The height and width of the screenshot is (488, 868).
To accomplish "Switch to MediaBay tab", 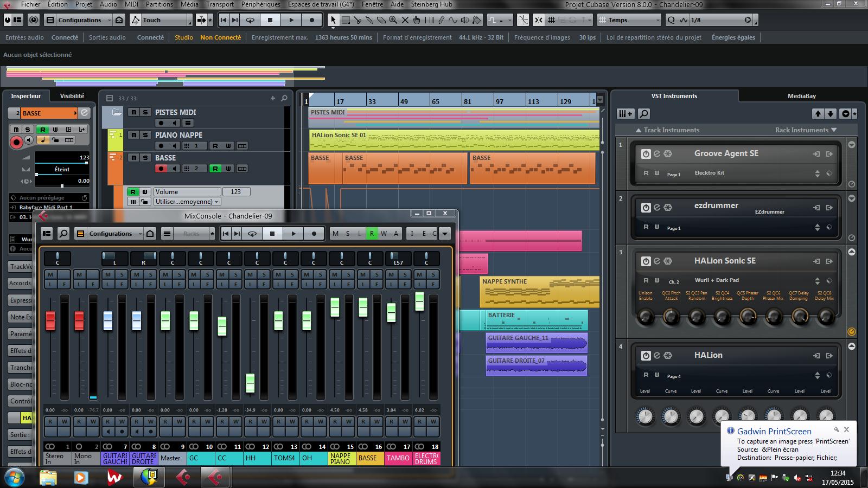I will [802, 96].
